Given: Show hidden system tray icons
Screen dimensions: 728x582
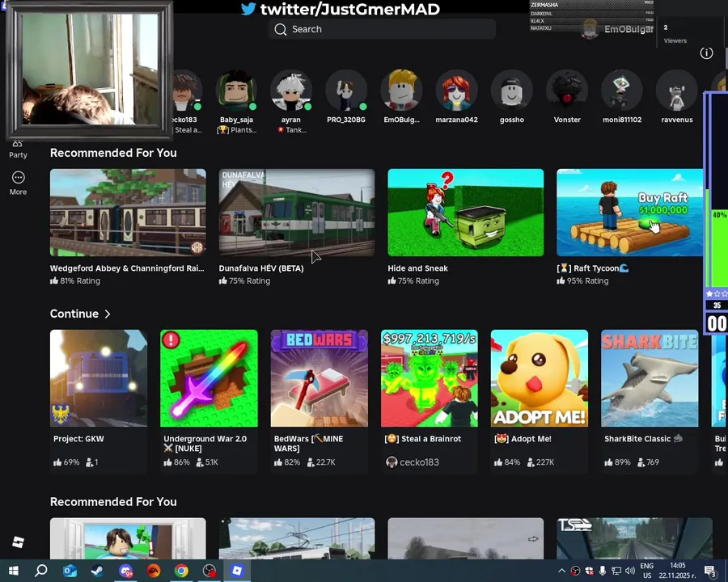Looking at the screenshot, I should coord(562,571).
